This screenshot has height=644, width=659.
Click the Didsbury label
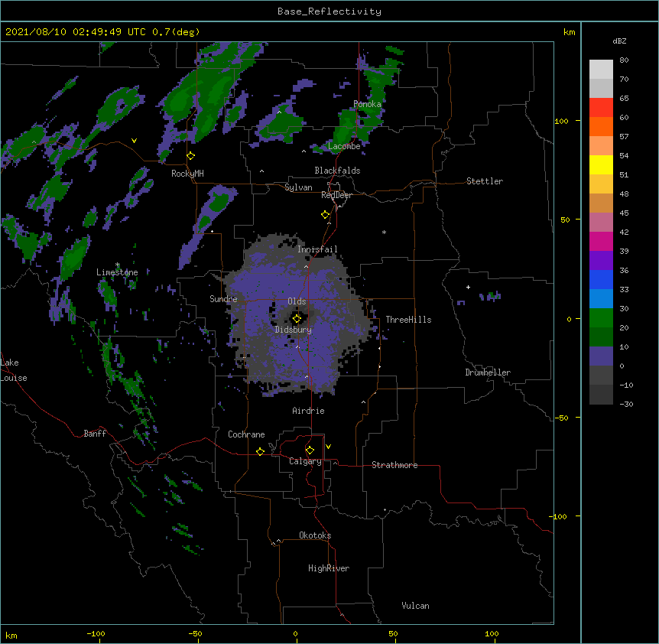point(294,330)
